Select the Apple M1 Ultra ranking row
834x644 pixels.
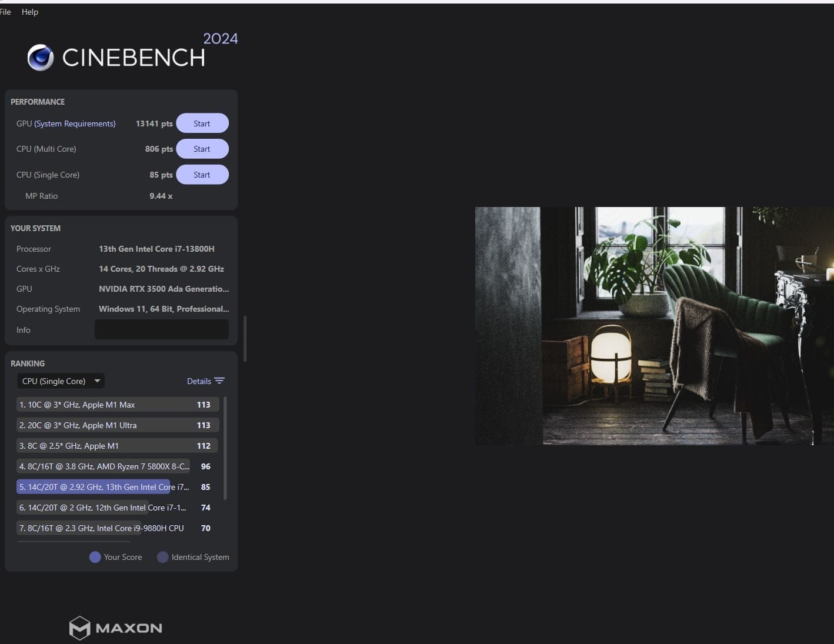118,425
